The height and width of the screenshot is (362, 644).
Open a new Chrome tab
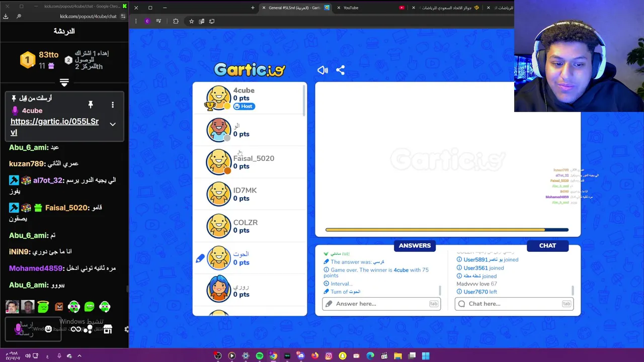click(x=253, y=8)
